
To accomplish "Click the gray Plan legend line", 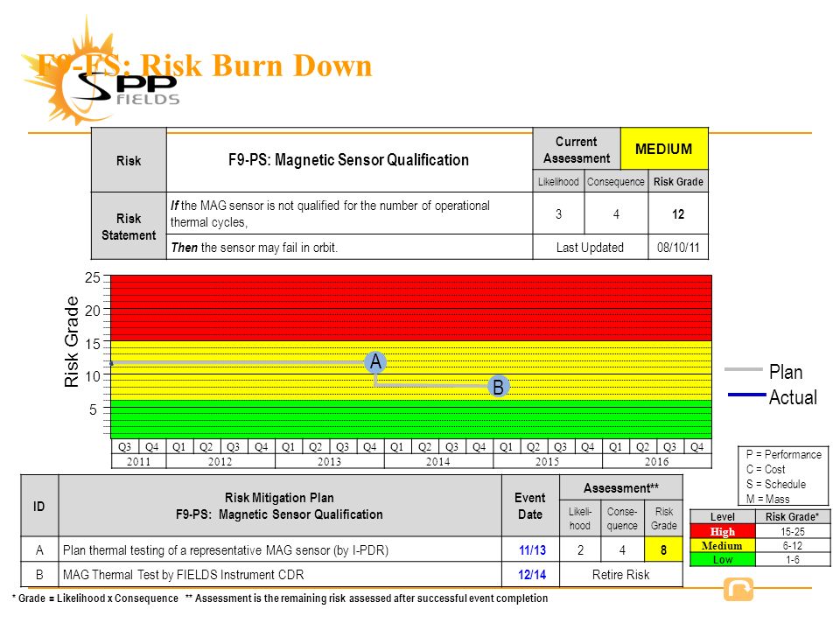I will tap(743, 369).
